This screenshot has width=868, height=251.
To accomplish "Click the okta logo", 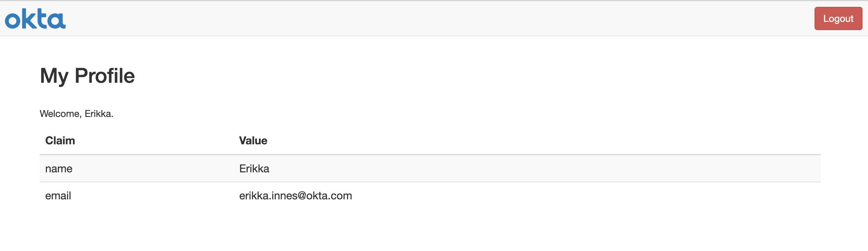I will point(35,19).
